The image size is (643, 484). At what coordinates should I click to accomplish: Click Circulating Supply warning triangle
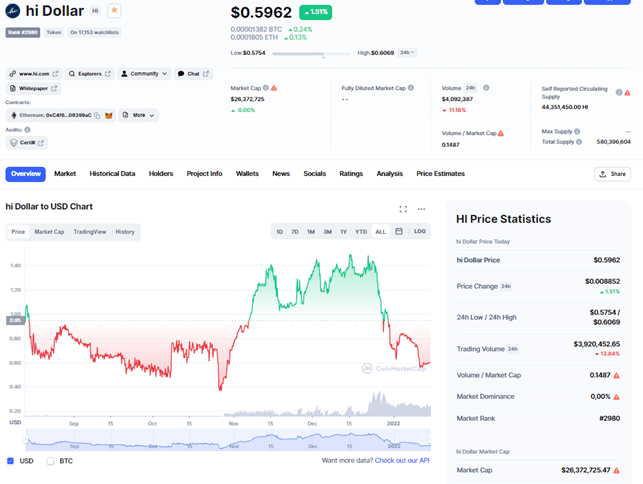627,93
